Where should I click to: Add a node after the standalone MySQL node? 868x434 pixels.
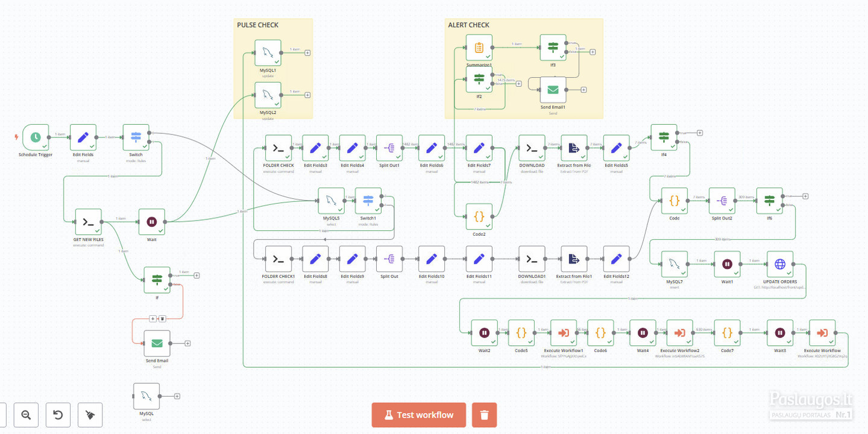(x=177, y=396)
